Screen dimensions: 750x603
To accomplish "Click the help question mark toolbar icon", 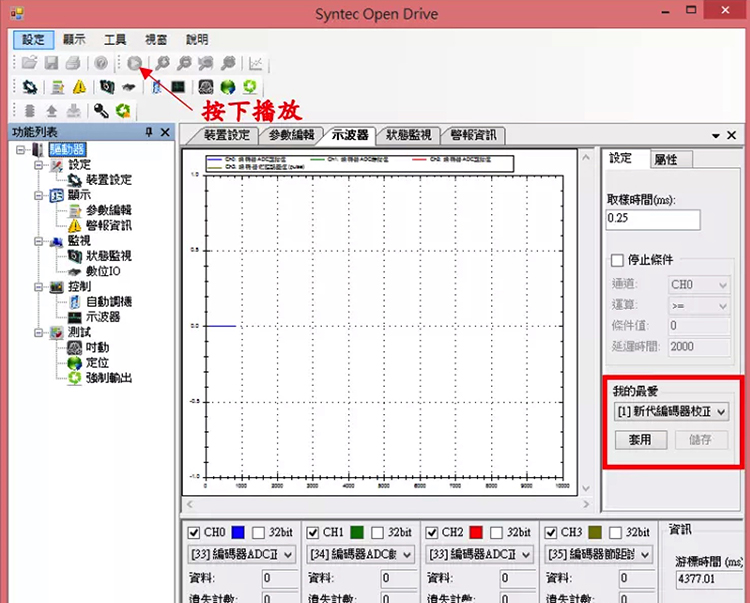I will click(101, 63).
